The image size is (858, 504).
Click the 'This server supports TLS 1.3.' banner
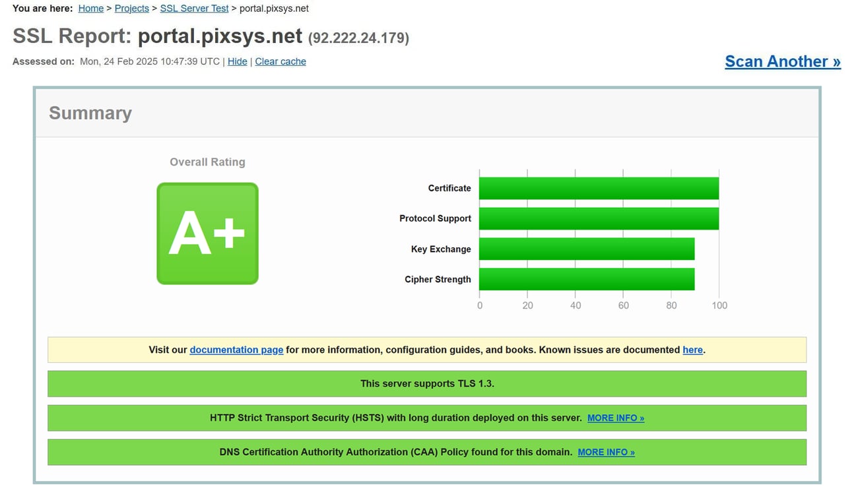(x=427, y=383)
